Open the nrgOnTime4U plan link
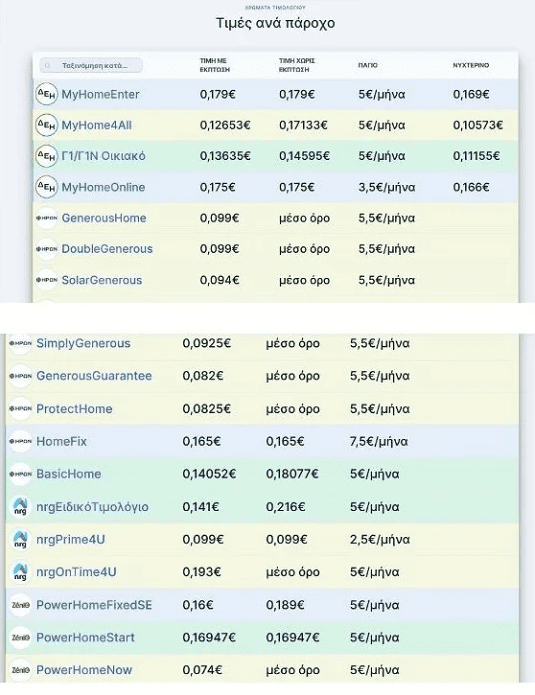 click(76, 572)
